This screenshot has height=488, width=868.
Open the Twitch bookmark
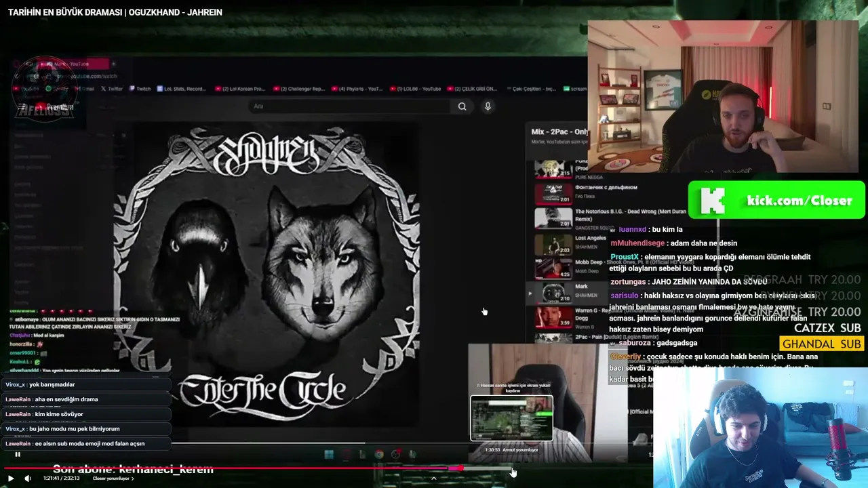pos(140,89)
